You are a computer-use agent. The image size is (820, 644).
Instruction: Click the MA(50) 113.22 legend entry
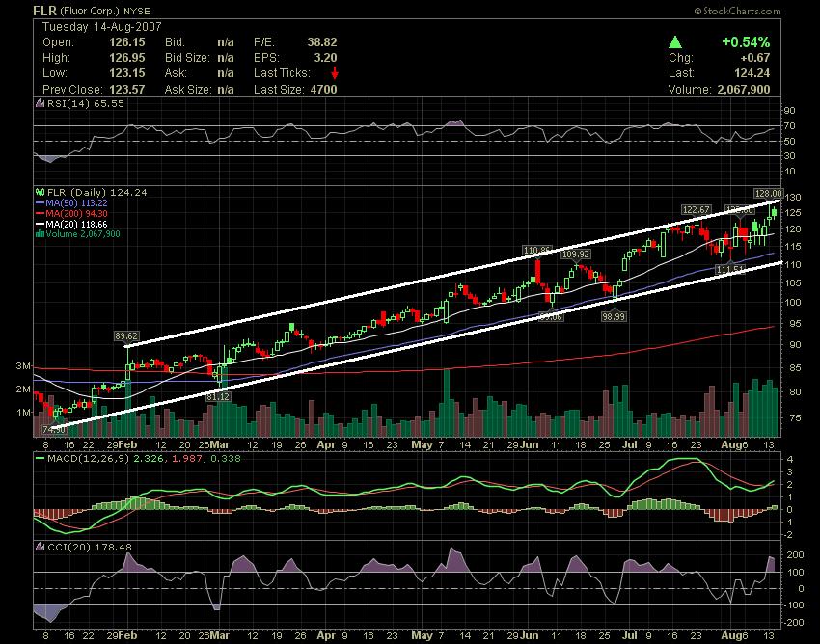point(76,202)
